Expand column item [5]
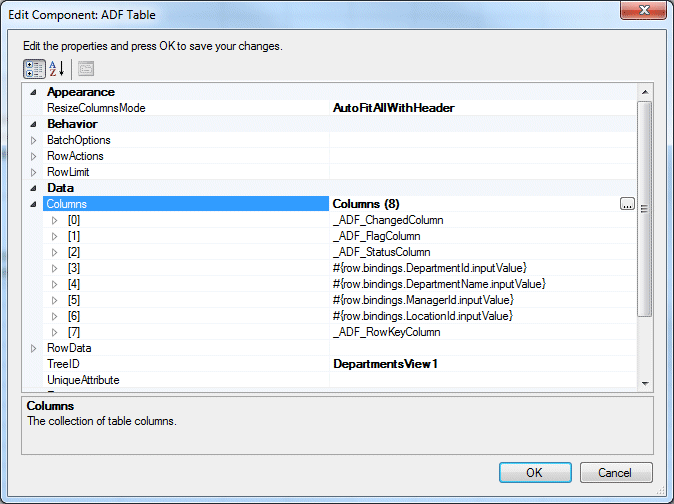Viewport: 674px width, 504px height. [54, 300]
